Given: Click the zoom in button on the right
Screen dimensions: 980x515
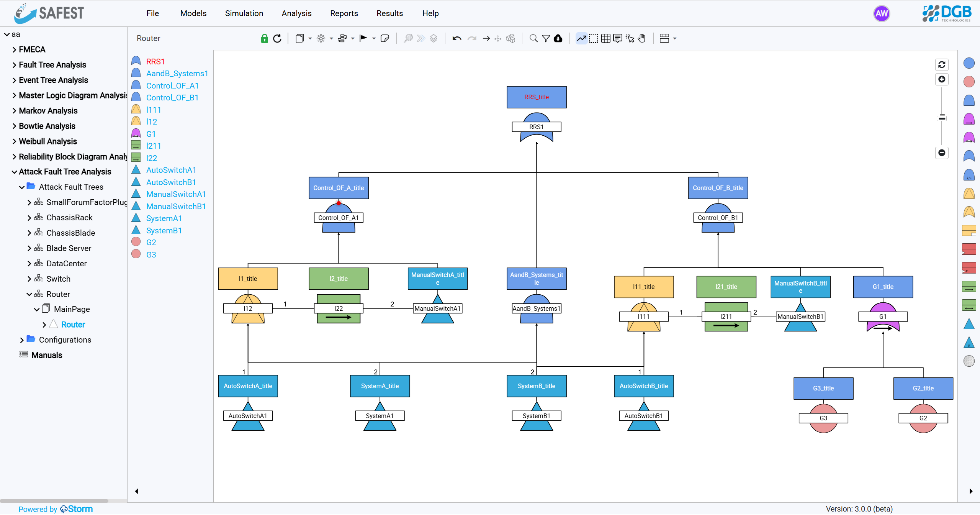Looking at the screenshot, I should (x=942, y=79).
